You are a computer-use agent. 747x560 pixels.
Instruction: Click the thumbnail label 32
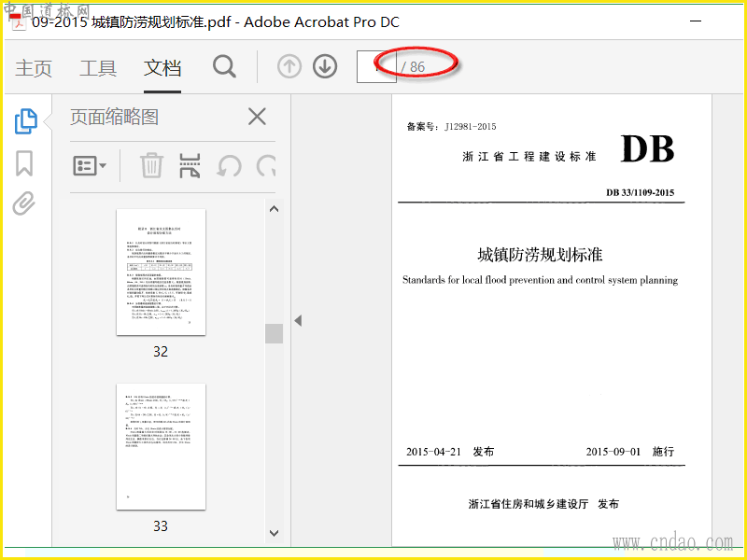tap(161, 352)
